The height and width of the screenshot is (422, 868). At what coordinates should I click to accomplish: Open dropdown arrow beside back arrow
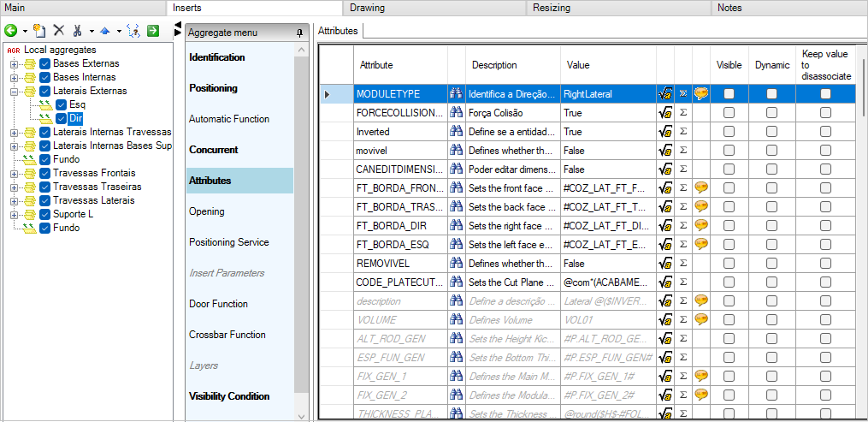tap(24, 31)
